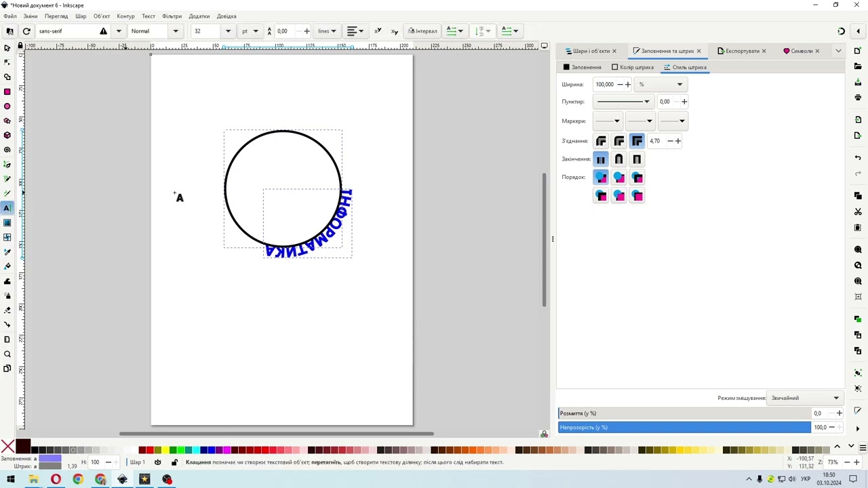Open the Фільтри menu

click(172, 16)
